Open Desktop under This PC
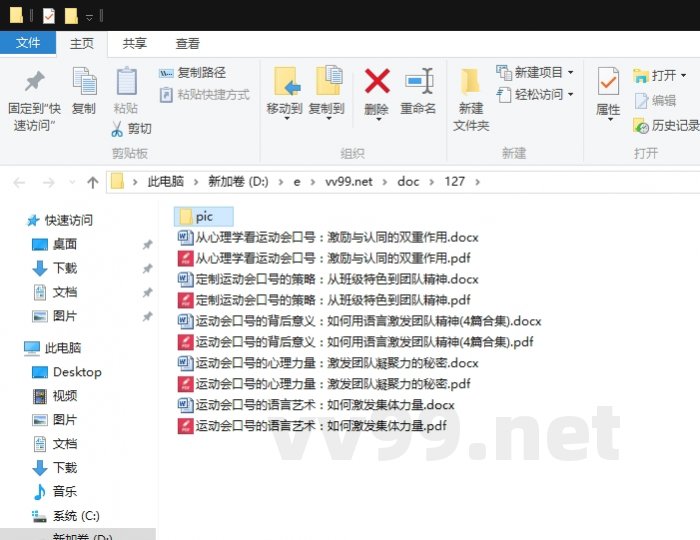 67,372
